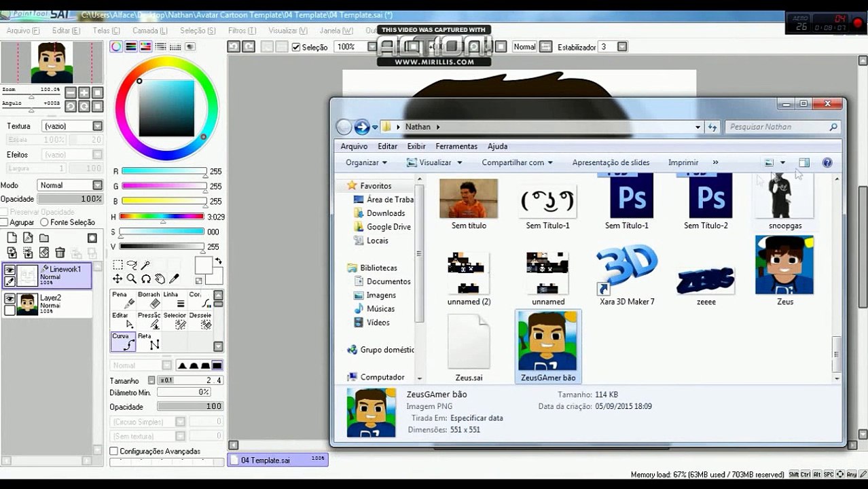Choose the lasso selection tool
The width and height of the screenshot is (868, 489).
click(x=132, y=265)
